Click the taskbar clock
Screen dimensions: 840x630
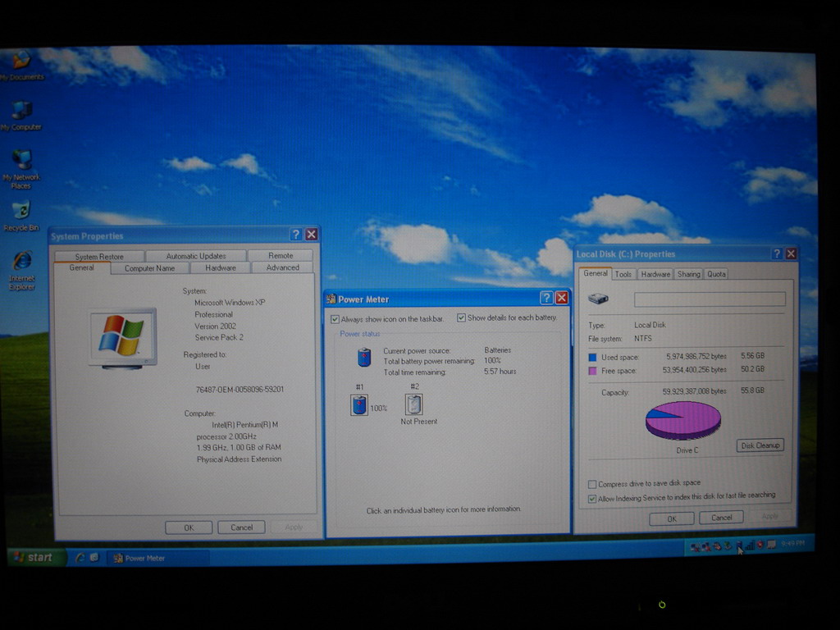click(x=793, y=543)
